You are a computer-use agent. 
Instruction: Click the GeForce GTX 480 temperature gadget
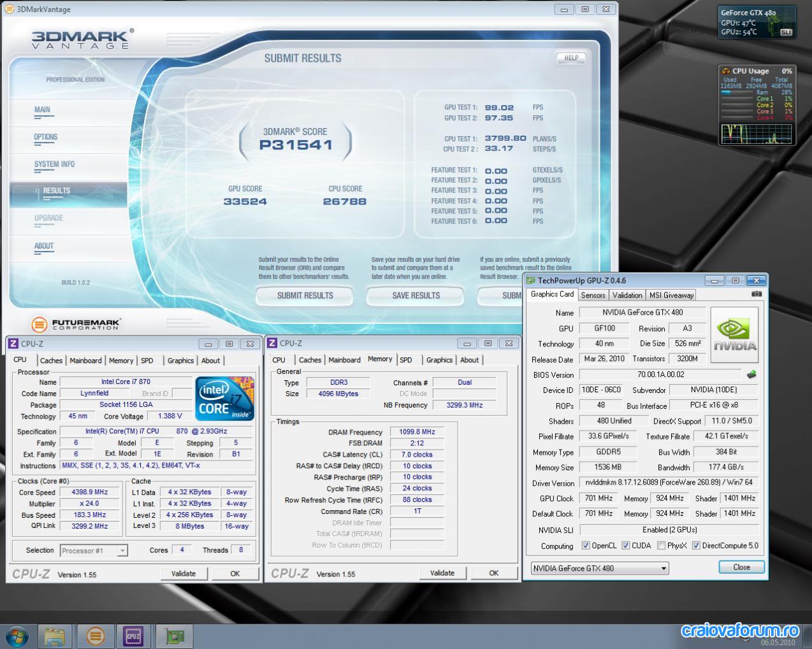click(757, 22)
